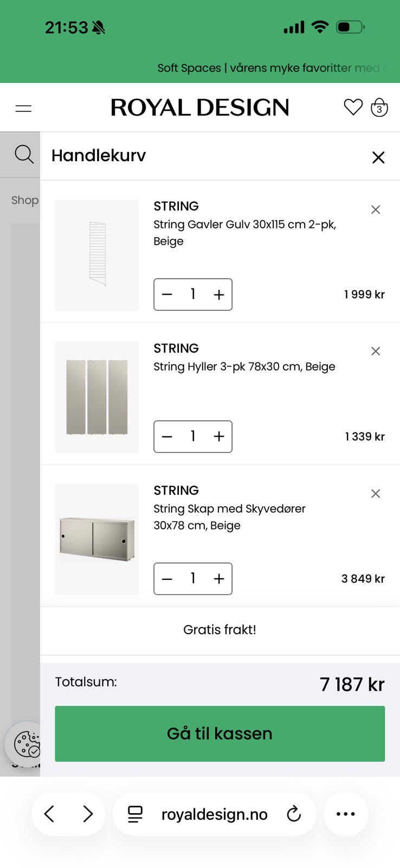Tap the search magnifier icon
400x868 pixels.
click(24, 154)
